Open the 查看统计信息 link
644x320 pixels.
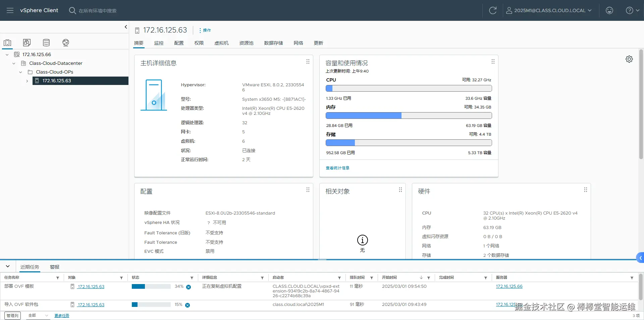[337, 168]
